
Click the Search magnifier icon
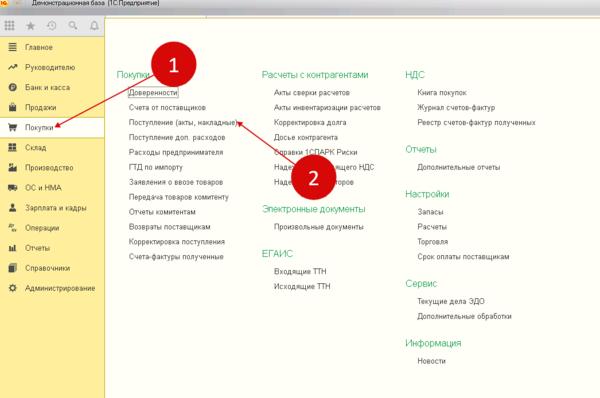coord(73,26)
